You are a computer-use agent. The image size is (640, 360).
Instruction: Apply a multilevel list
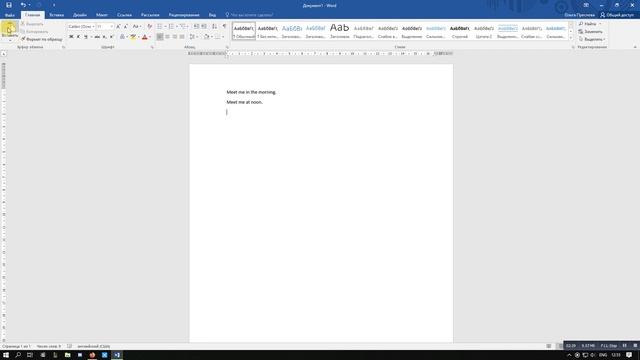coord(182,26)
